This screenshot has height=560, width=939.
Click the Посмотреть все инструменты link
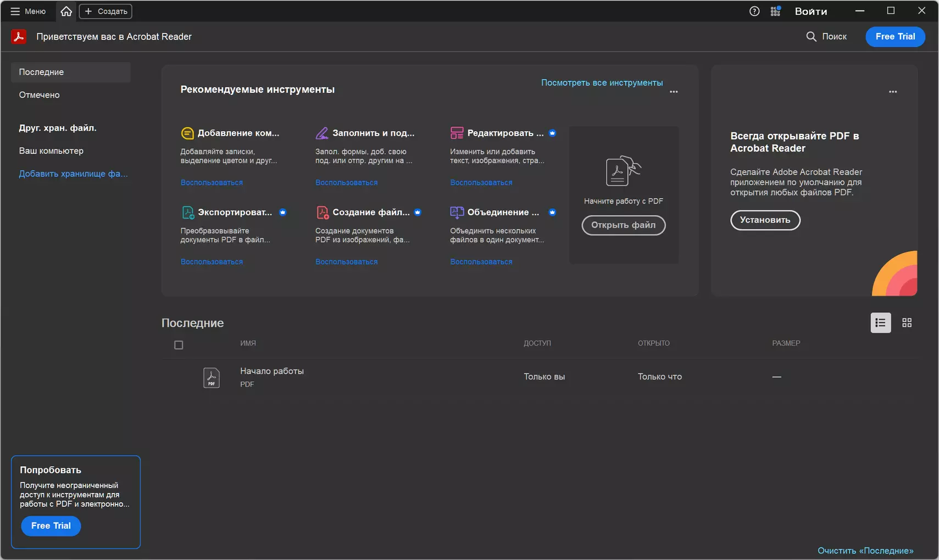click(x=602, y=82)
